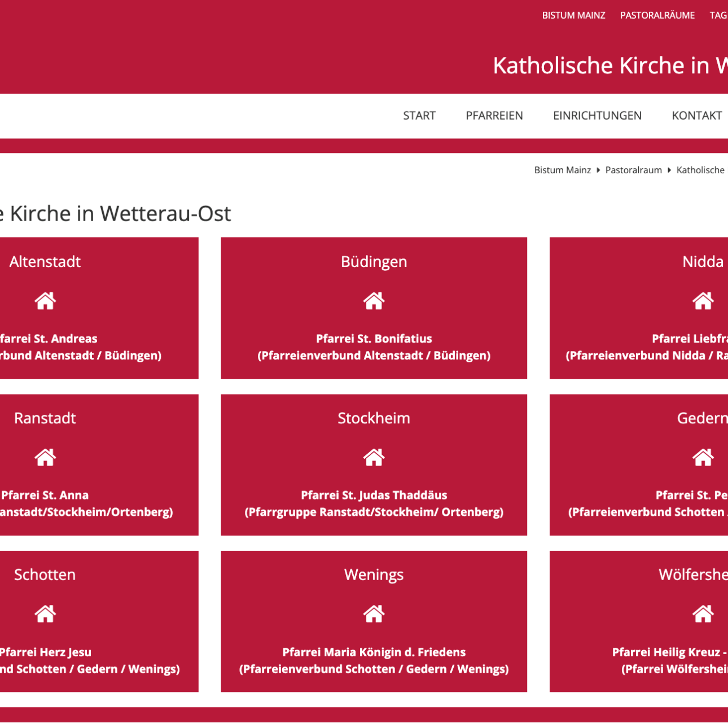Click the site title Katholische Kirche banner
The width and height of the screenshot is (728, 728).
tap(610, 65)
